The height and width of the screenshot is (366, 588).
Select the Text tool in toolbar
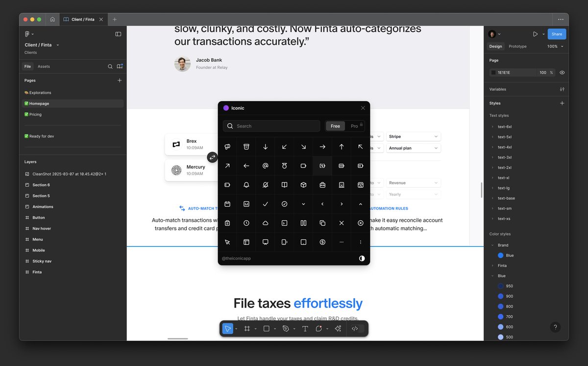pyautogui.click(x=305, y=329)
